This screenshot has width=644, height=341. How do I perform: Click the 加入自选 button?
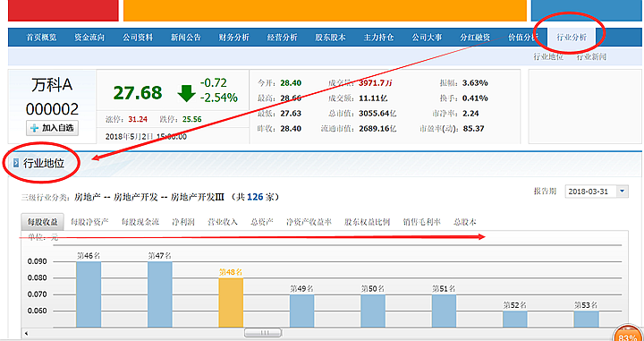click(x=52, y=128)
